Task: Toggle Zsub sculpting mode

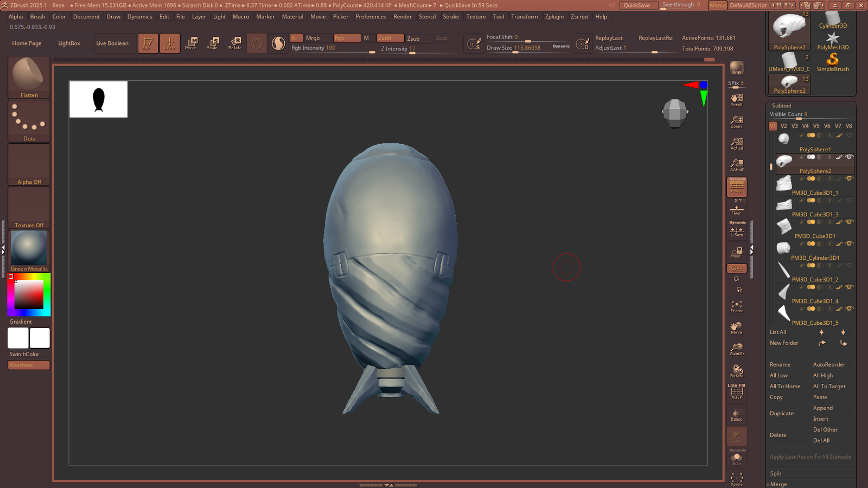Action: (413, 38)
